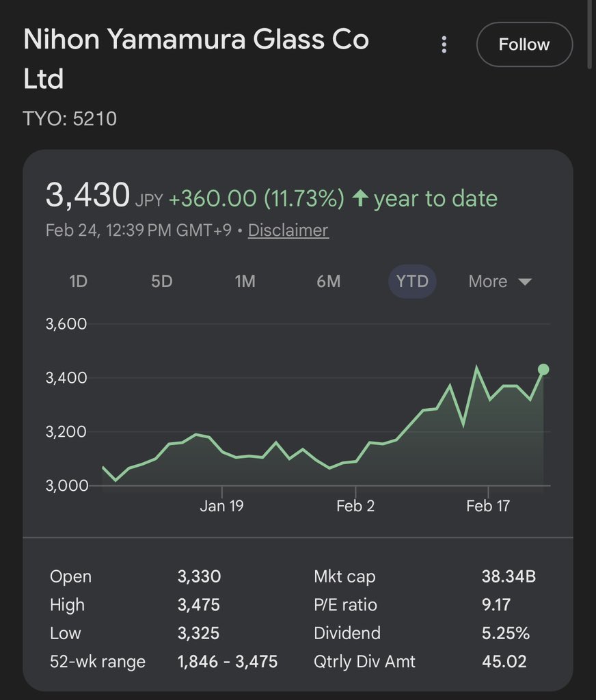
Task: Click the P/E ratio value 9.17
Action: pyautogui.click(x=496, y=605)
